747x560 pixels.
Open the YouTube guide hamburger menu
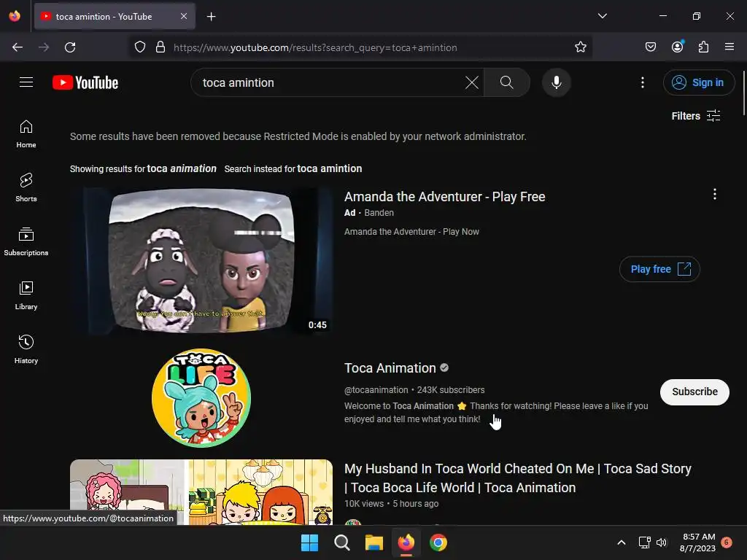(26, 82)
